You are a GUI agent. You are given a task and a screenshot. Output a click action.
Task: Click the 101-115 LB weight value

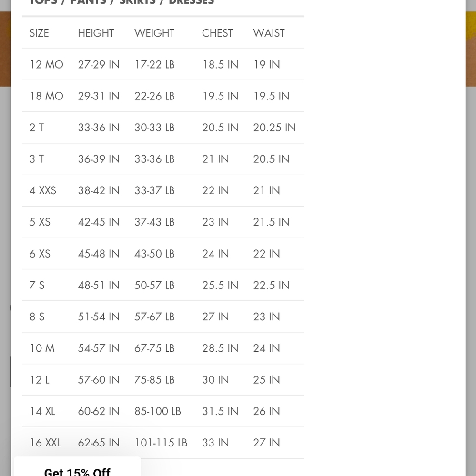pos(161,443)
